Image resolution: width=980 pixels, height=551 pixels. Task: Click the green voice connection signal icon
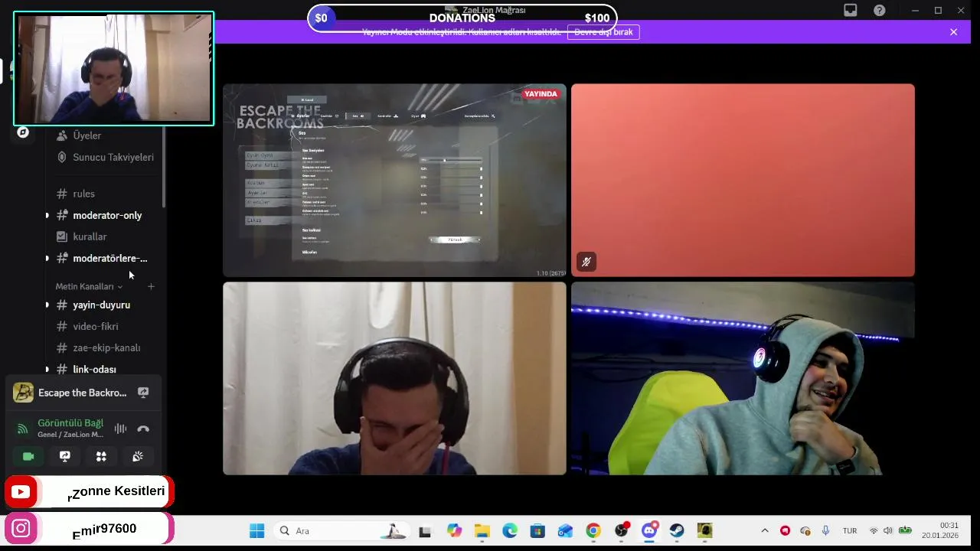pyautogui.click(x=23, y=429)
